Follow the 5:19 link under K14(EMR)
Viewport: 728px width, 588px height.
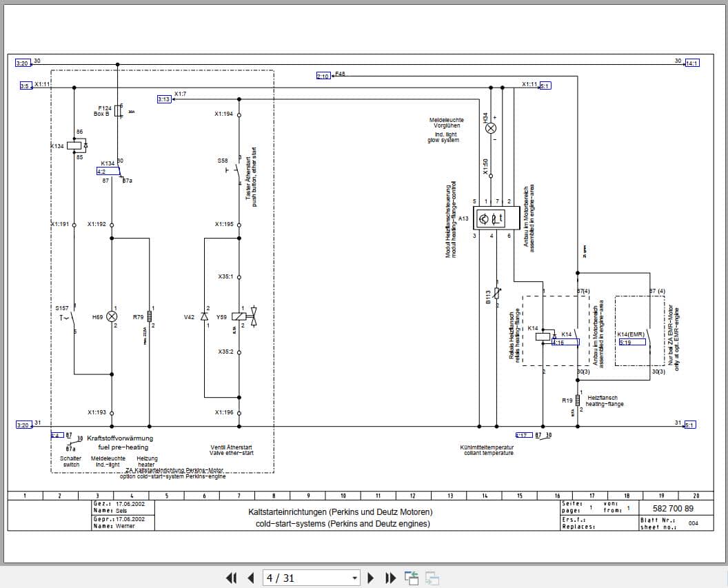point(632,343)
